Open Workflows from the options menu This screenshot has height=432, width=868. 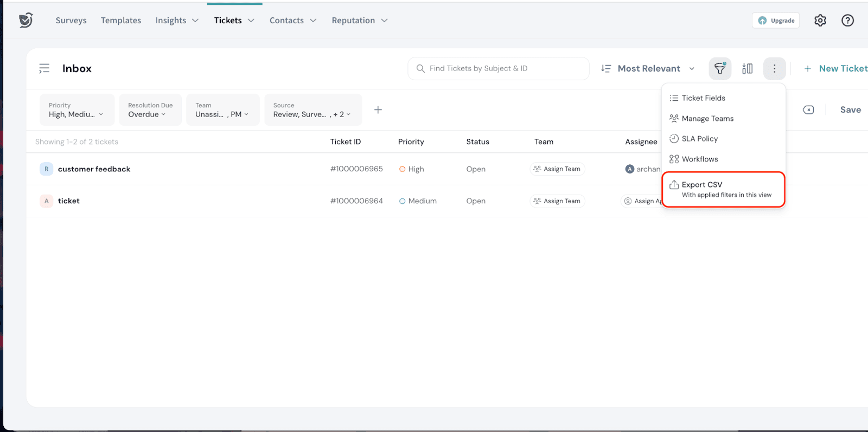click(x=699, y=159)
